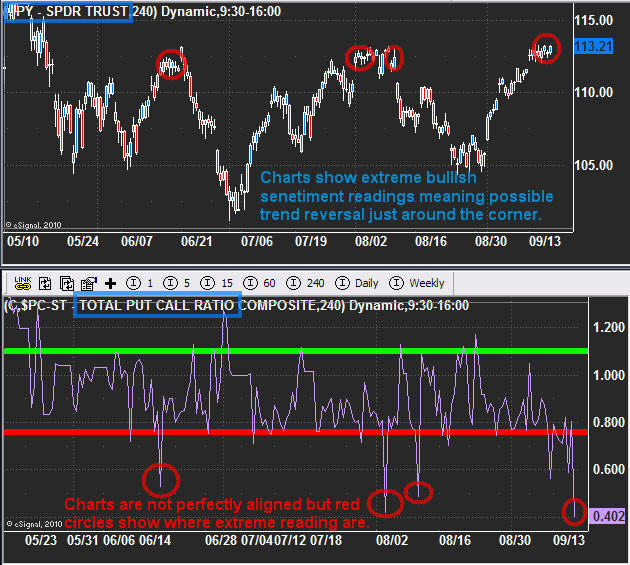Click the green upper threshold line

point(300,351)
